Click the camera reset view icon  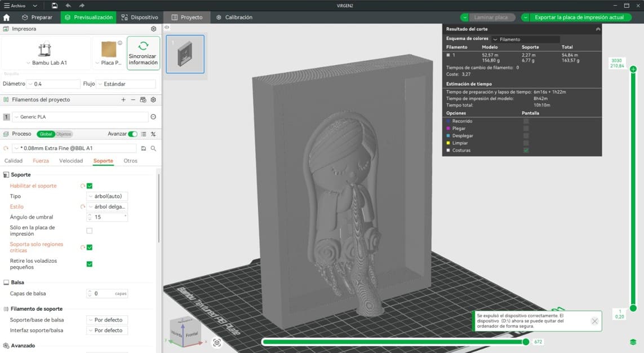(x=217, y=342)
